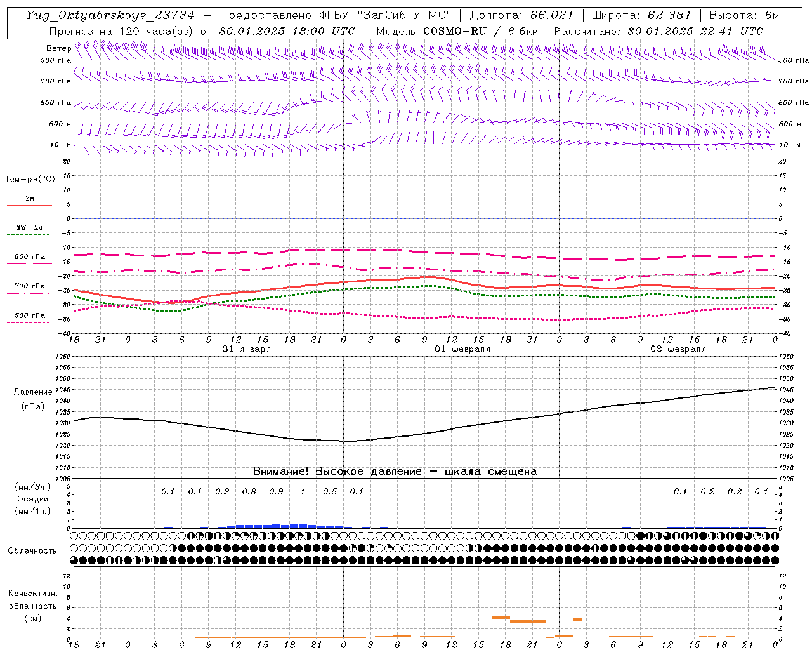Click the blue precipitation bars on 31 января

pyautogui.click(x=285, y=526)
